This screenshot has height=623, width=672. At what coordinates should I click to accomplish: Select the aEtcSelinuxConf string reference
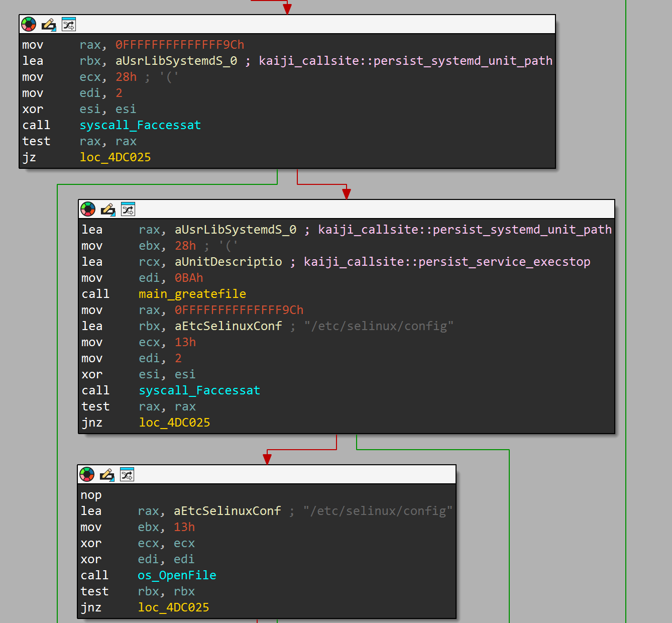[228, 326]
